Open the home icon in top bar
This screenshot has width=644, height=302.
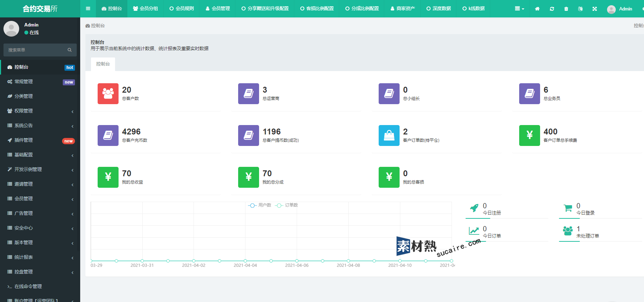pyautogui.click(x=537, y=9)
